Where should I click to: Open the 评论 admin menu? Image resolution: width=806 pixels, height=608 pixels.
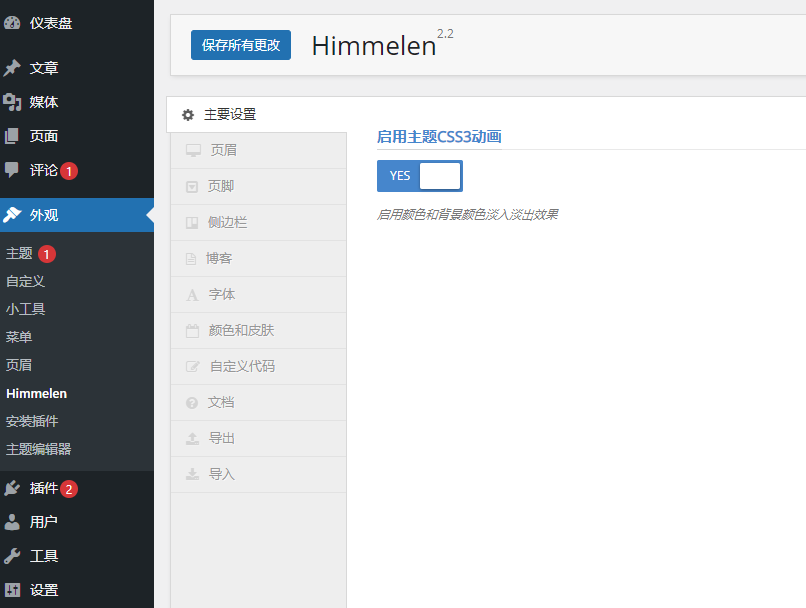77,170
